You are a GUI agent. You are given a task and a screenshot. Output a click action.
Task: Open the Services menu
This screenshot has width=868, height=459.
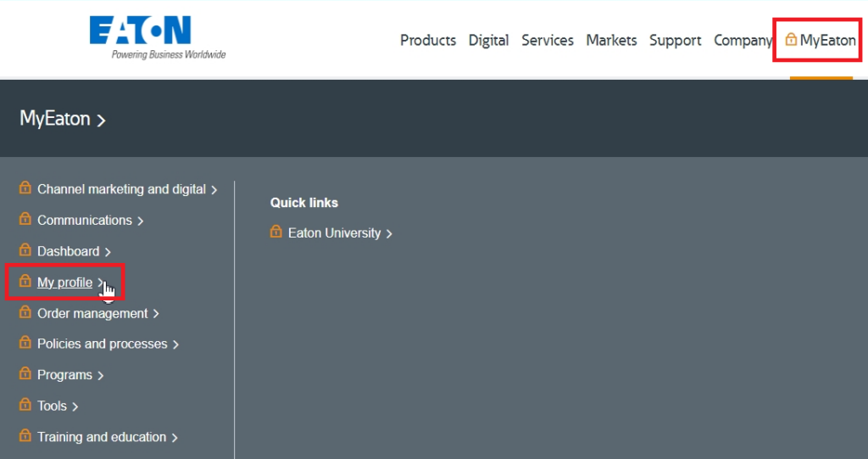(x=548, y=40)
